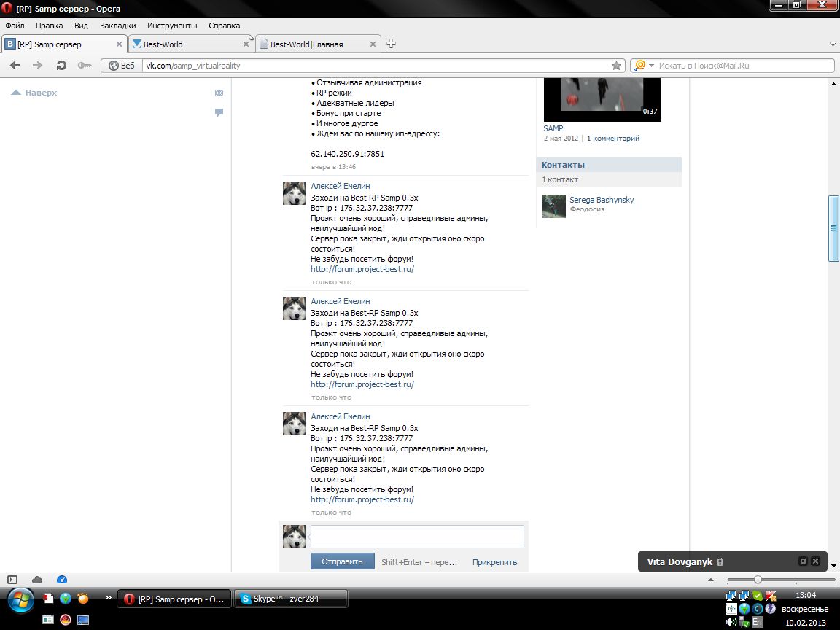Close the Best-World|Главная tab
Image resolution: width=840 pixels, height=630 pixels.
373,44
